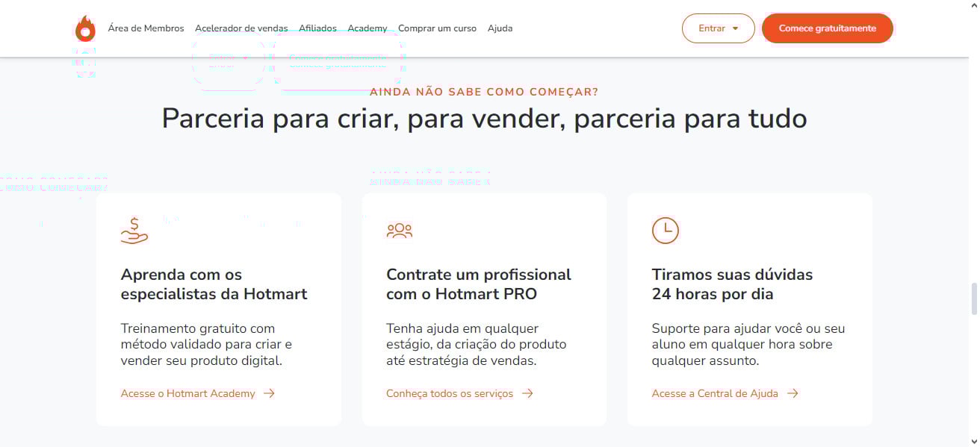Expand the Entrar dropdown button
Image resolution: width=980 pixels, height=447 pixels.
pos(718,28)
